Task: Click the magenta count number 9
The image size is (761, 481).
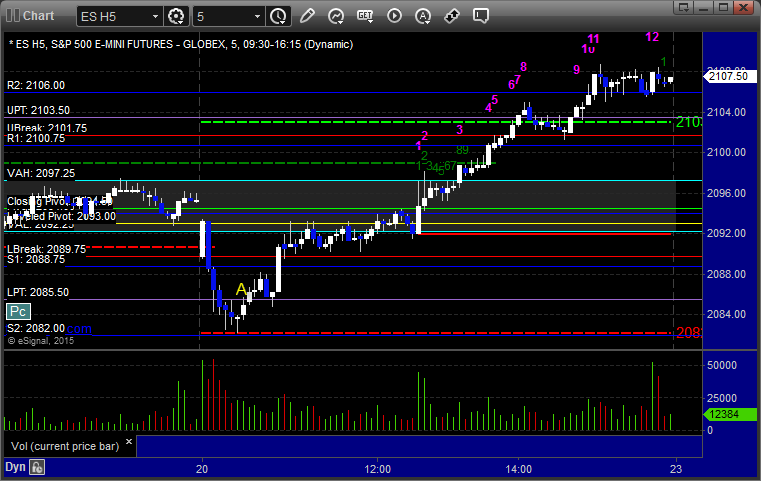Action: pyautogui.click(x=577, y=69)
